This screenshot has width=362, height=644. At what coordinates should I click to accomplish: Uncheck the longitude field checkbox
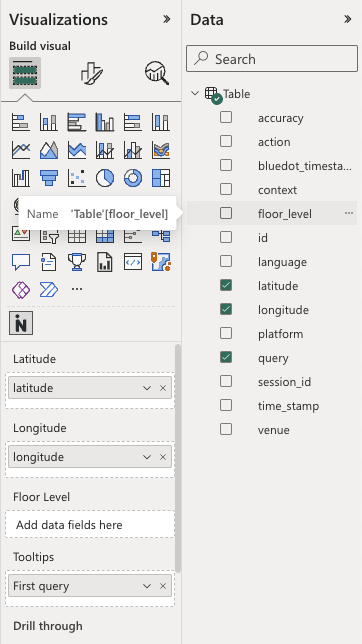point(226,309)
